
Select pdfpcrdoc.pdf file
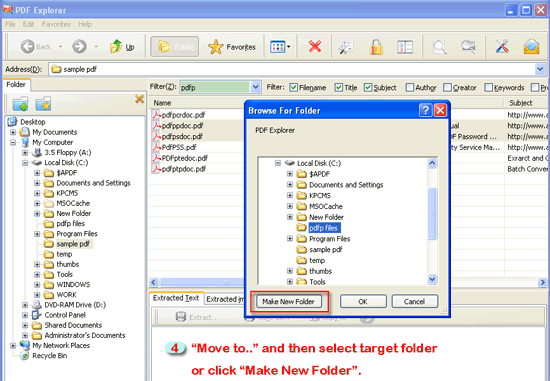[183, 115]
